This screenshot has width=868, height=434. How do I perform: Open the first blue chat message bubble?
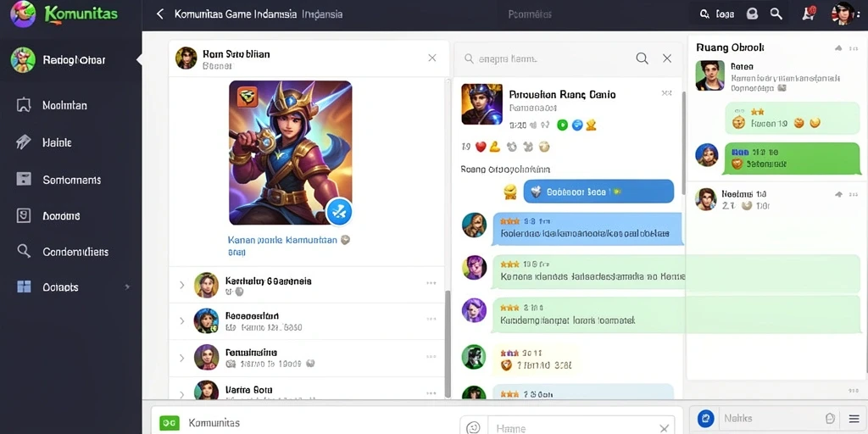point(587,229)
